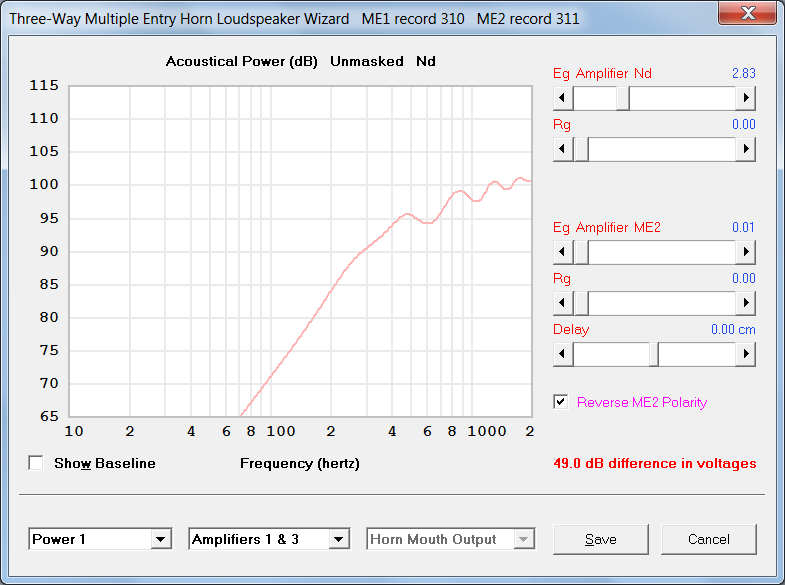Click the disabled Horn Mouth Output dropdown
This screenshot has width=785, height=585.
pos(451,539)
